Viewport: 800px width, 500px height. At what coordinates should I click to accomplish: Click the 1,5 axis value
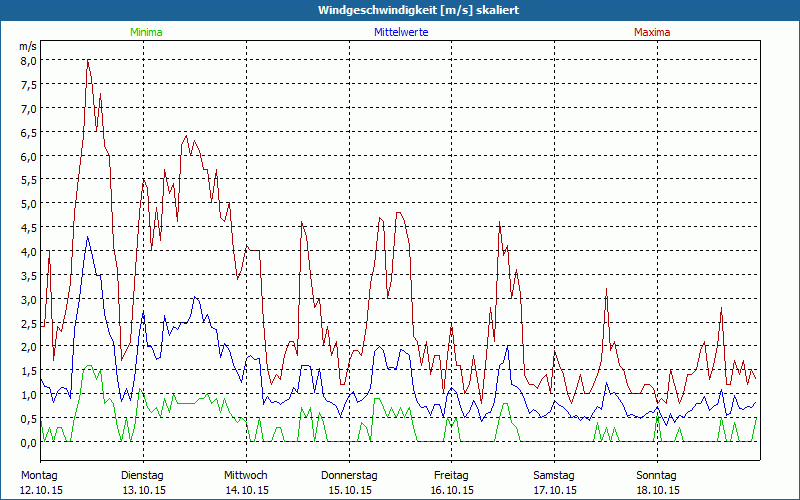29,371
